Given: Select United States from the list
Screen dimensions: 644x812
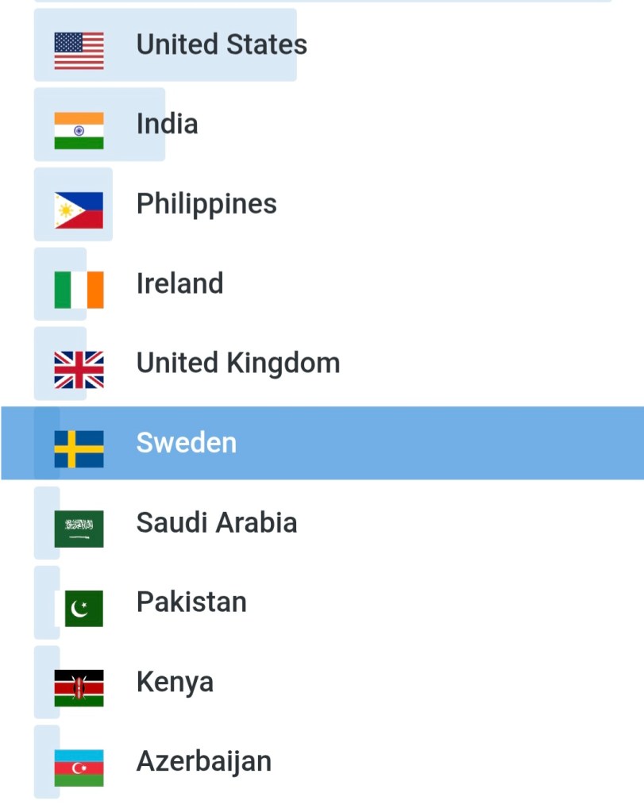Looking at the screenshot, I should [222, 44].
